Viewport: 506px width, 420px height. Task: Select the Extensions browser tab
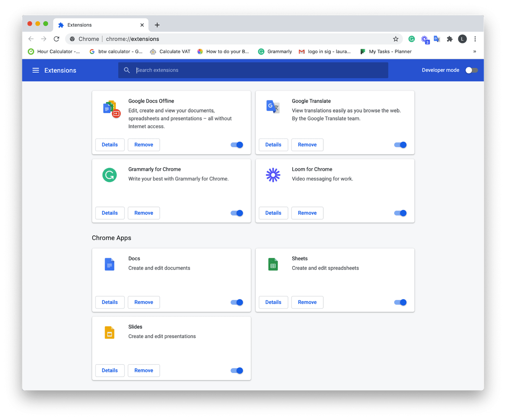(x=100, y=25)
